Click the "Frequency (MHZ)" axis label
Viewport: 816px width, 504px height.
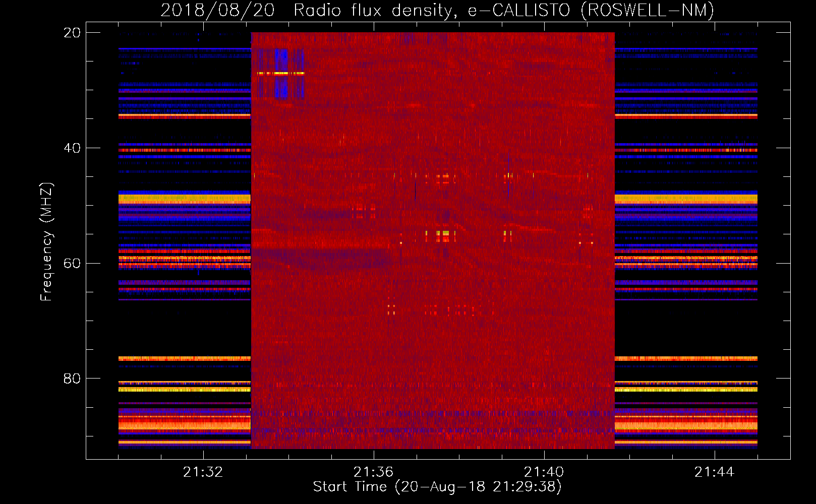coord(46,241)
